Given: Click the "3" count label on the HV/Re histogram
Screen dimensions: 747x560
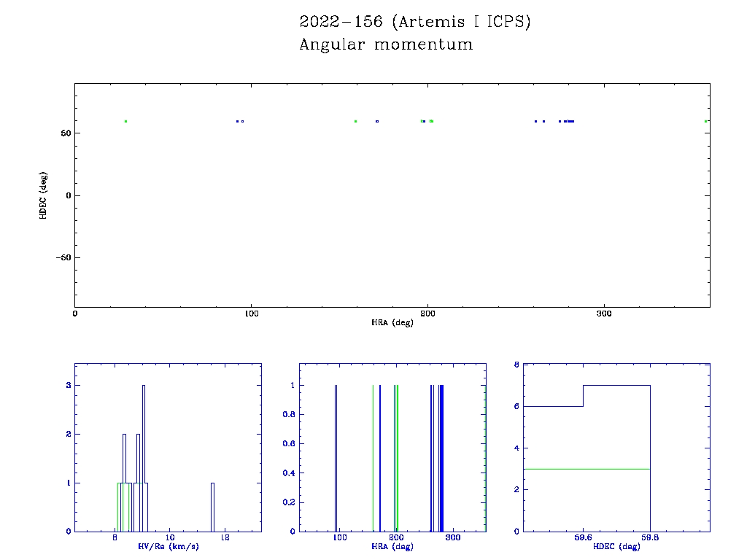Looking at the screenshot, I should [69, 385].
